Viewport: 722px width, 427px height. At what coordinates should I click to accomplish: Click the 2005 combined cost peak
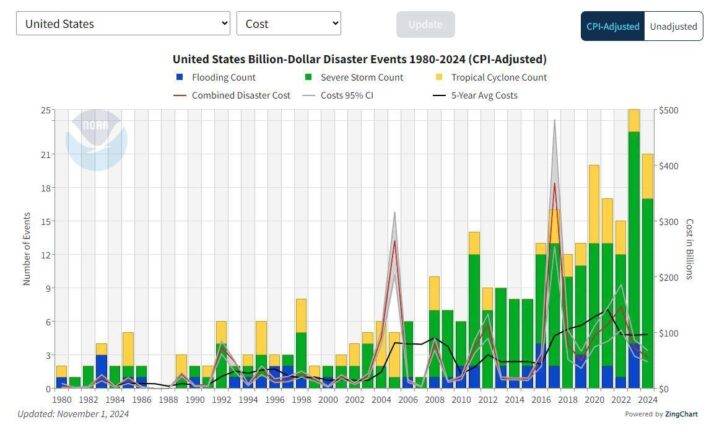tap(395, 240)
